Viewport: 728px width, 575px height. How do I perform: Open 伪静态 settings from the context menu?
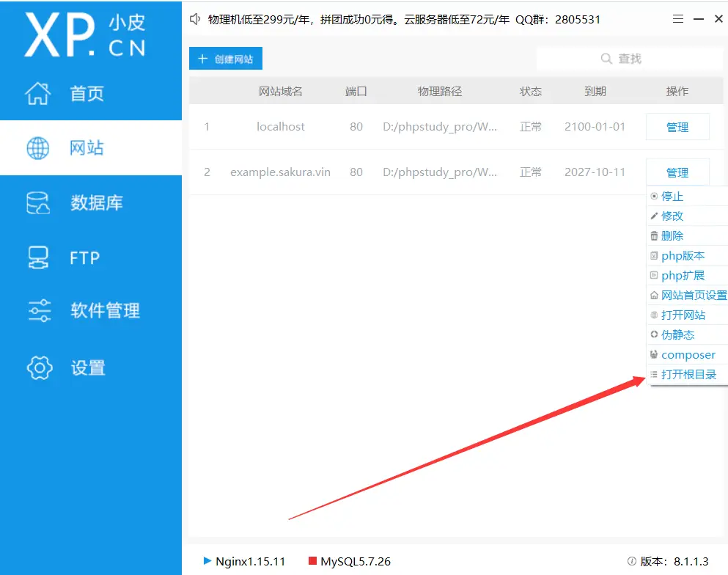pos(675,334)
